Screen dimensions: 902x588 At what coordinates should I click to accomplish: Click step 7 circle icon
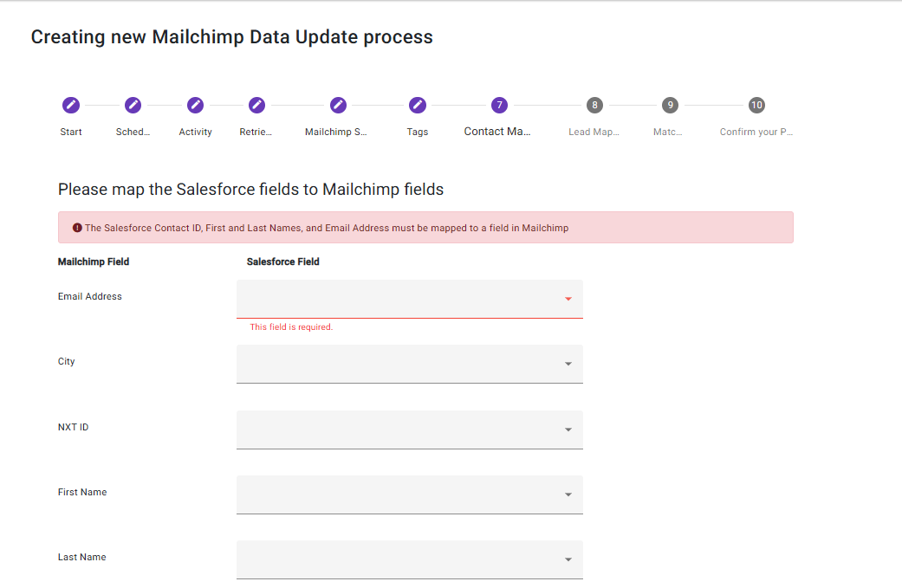498,105
